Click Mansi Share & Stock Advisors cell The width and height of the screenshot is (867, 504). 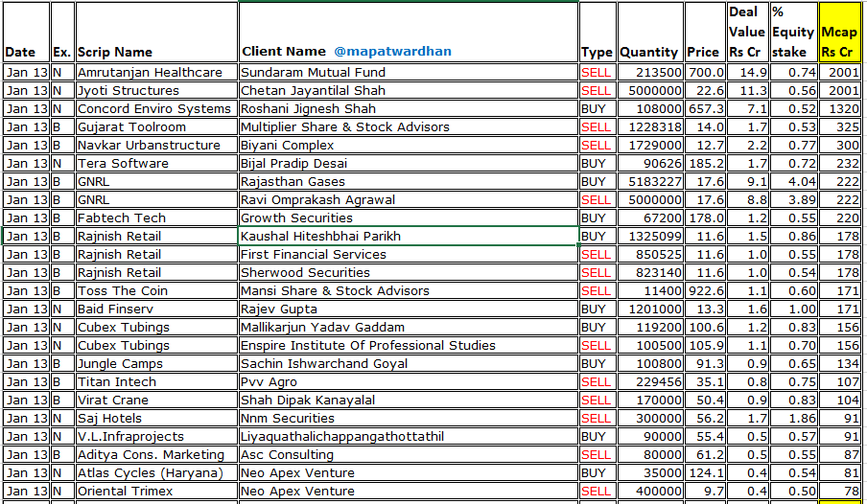(408, 291)
